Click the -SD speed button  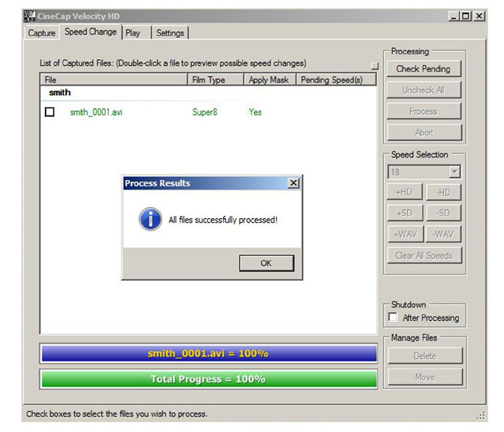tap(443, 213)
